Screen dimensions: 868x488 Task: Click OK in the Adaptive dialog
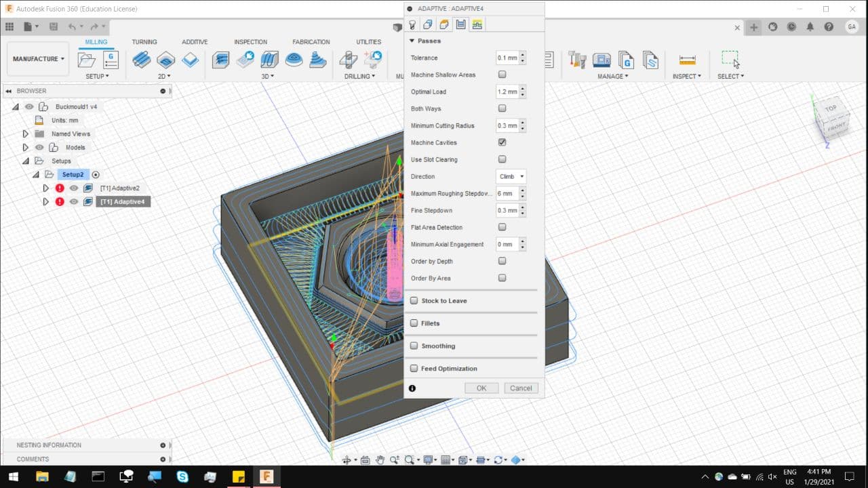(x=481, y=388)
